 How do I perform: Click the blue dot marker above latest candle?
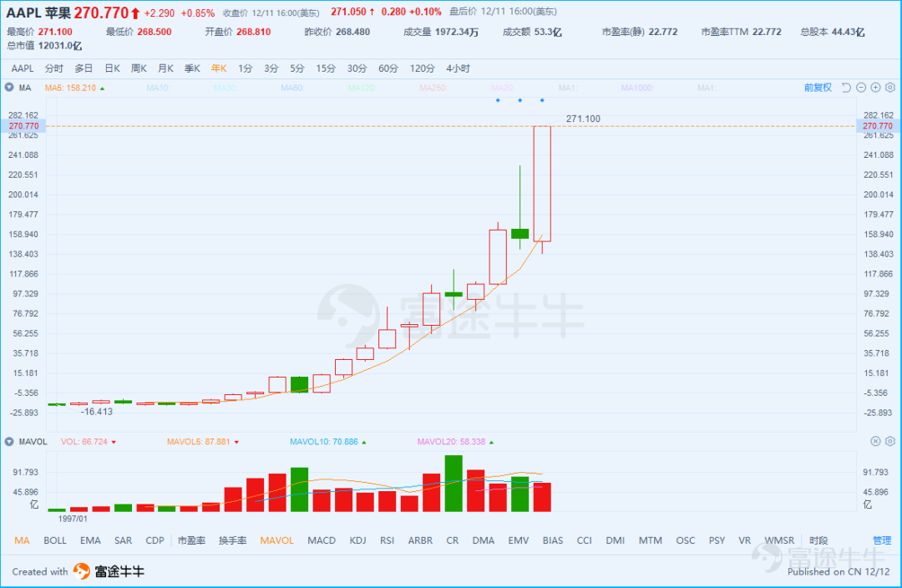(x=542, y=100)
